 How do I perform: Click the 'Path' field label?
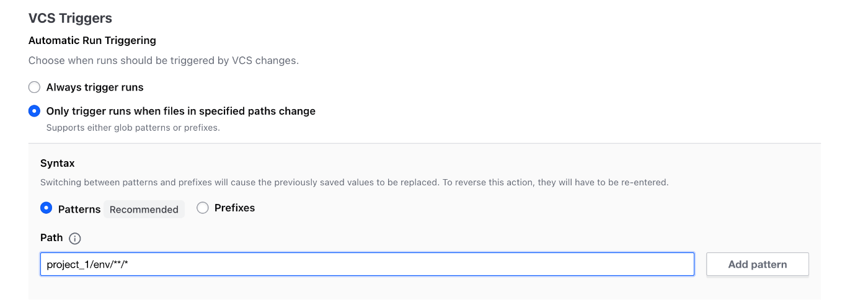coord(51,238)
